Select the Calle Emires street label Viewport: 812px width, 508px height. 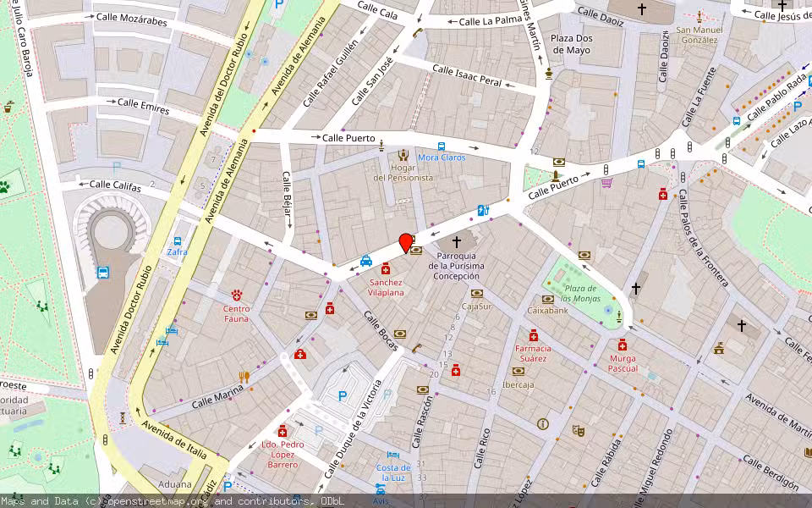144,106
